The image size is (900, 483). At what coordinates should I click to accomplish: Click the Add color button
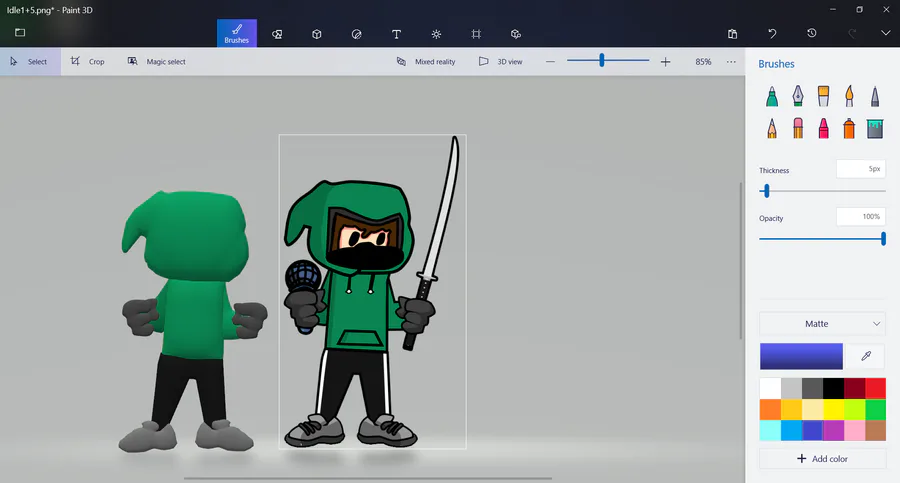[822, 458]
